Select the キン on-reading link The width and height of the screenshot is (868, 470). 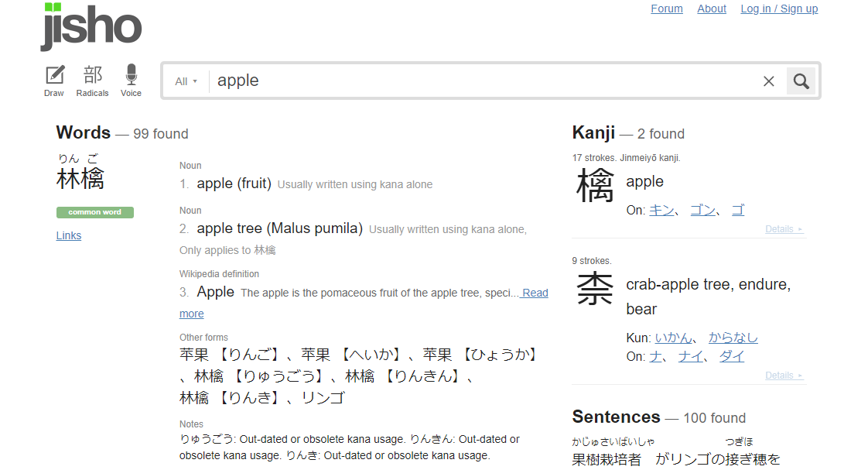tap(661, 210)
